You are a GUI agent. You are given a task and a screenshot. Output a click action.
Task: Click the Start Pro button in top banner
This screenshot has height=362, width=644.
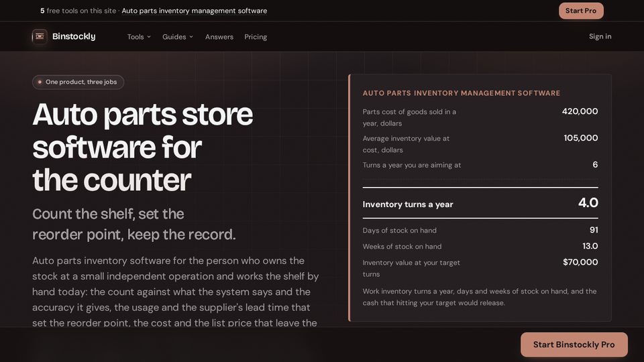[x=581, y=11]
